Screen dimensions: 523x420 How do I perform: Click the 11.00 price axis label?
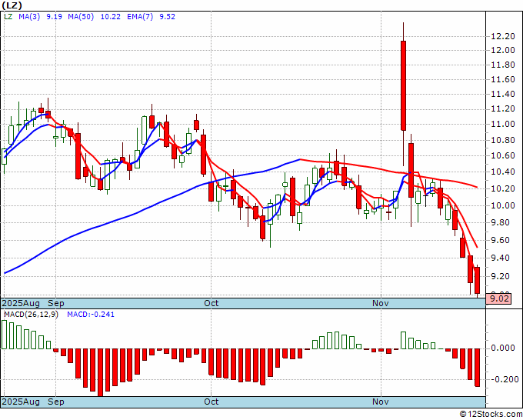click(503, 124)
